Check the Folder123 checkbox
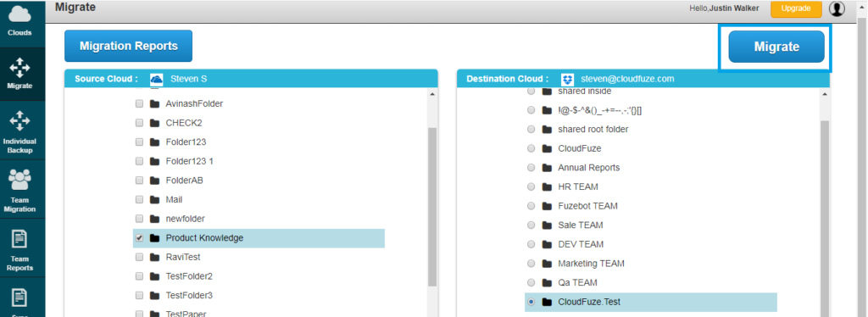The image size is (868, 317). [x=140, y=142]
